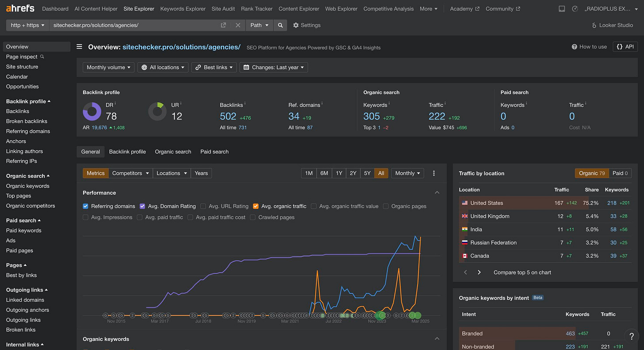Go to next locations page arrow
The height and width of the screenshot is (350, 644).
pos(479,272)
